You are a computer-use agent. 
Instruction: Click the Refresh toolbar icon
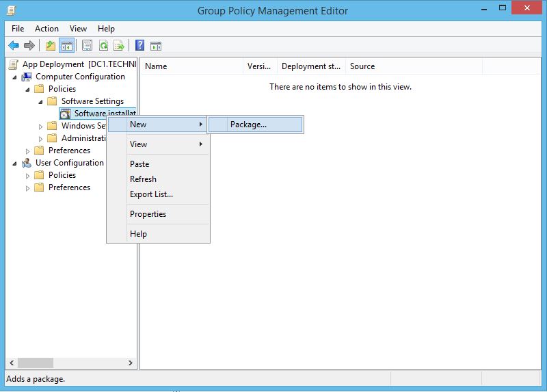coord(103,46)
